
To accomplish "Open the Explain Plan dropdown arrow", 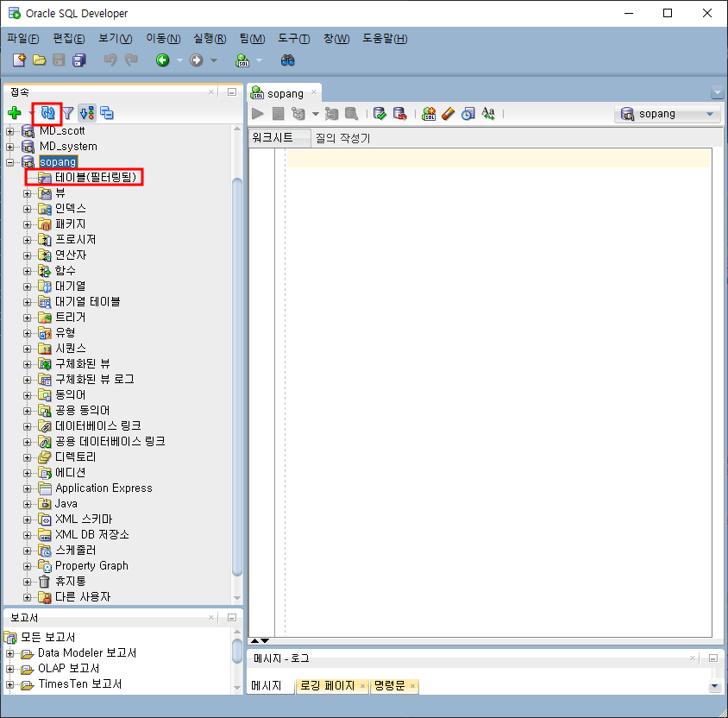I will pyautogui.click(x=315, y=114).
